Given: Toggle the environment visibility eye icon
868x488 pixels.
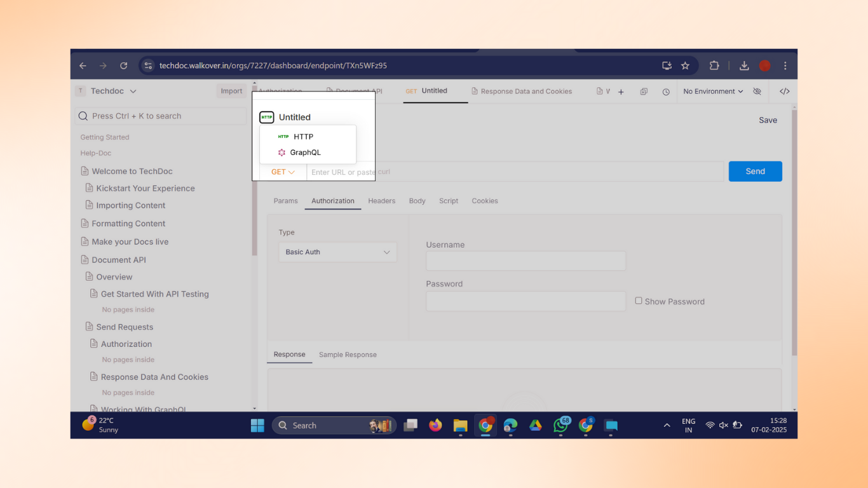Looking at the screenshot, I should click(x=757, y=91).
